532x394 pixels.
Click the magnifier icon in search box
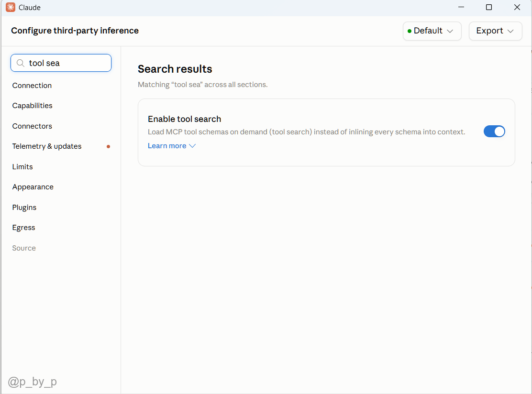21,63
